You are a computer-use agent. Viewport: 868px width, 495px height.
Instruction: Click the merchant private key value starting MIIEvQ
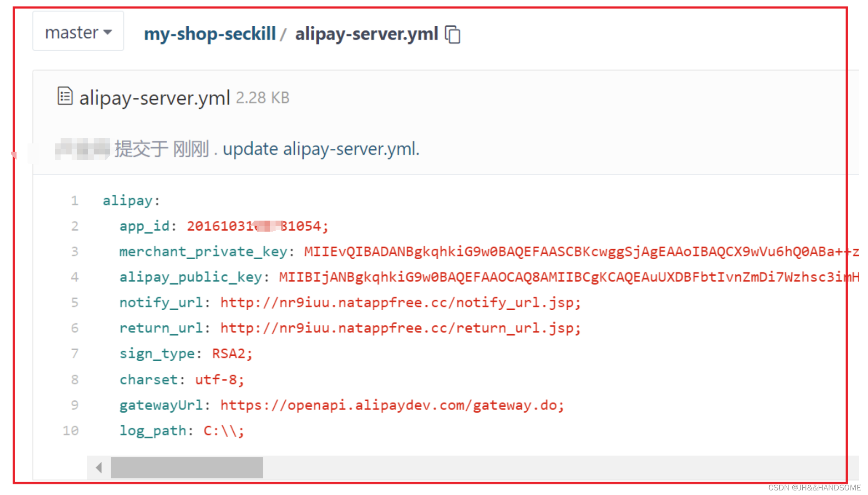[581, 252]
